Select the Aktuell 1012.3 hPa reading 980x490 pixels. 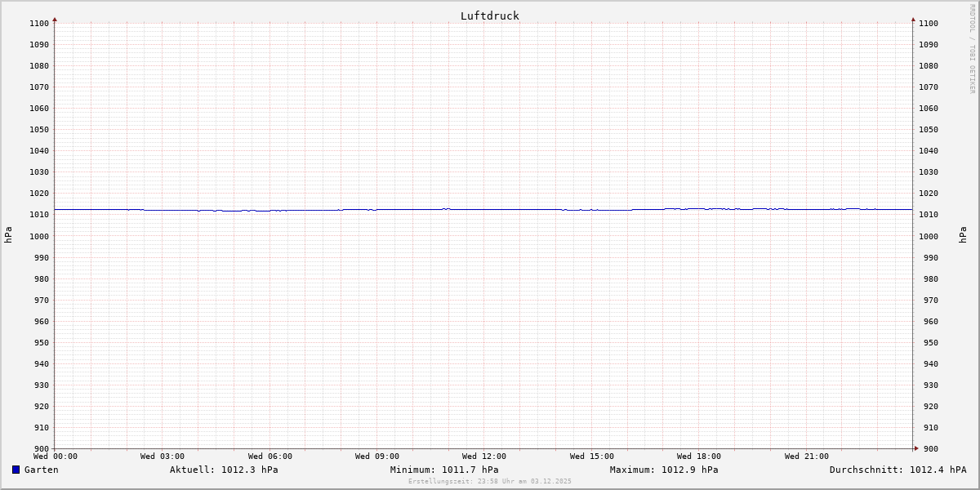tap(224, 470)
